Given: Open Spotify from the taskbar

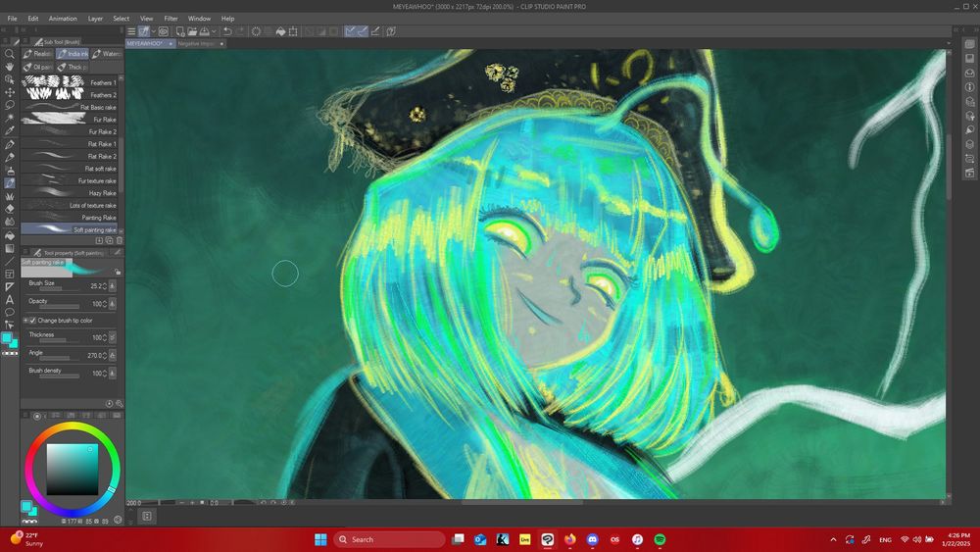Looking at the screenshot, I should click(660, 539).
